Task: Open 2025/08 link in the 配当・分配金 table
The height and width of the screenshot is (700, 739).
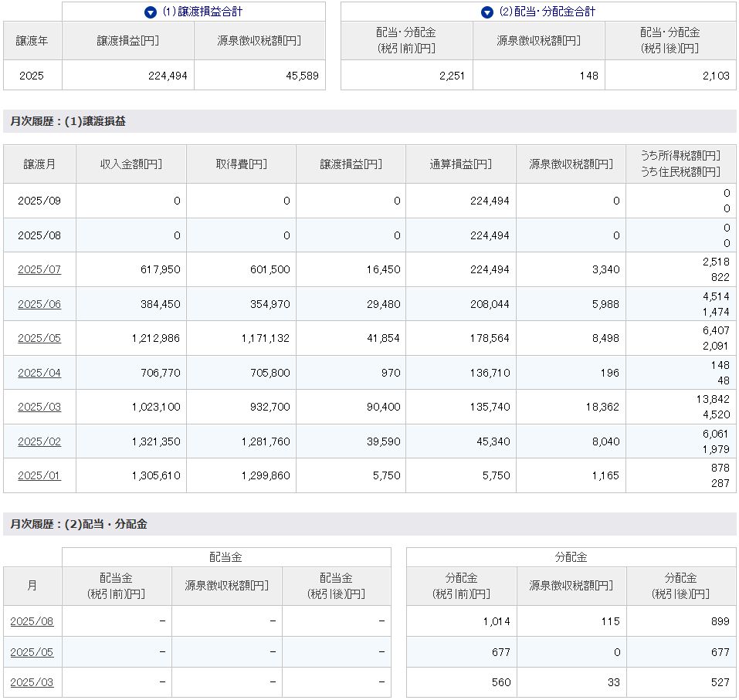Action: [x=32, y=621]
